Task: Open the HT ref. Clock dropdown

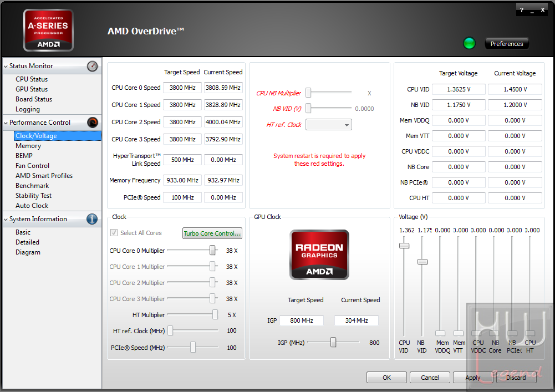Action: [x=329, y=125]
